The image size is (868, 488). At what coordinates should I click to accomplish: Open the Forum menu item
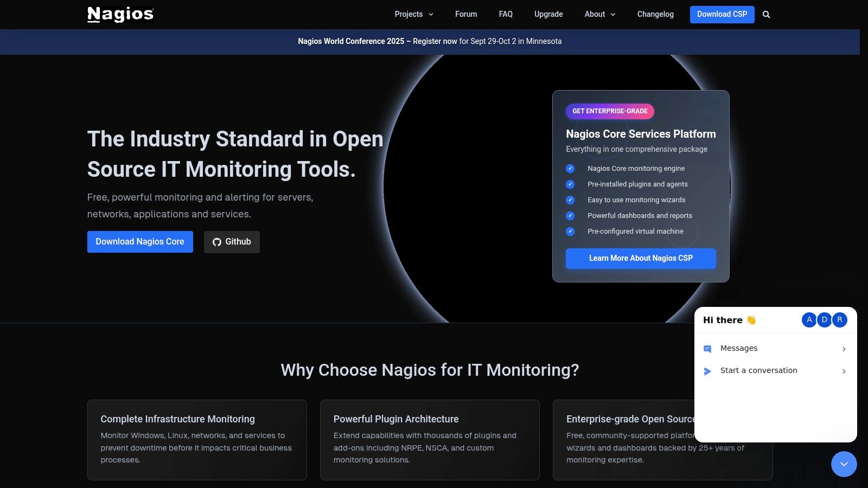click(x=466, y=14)
